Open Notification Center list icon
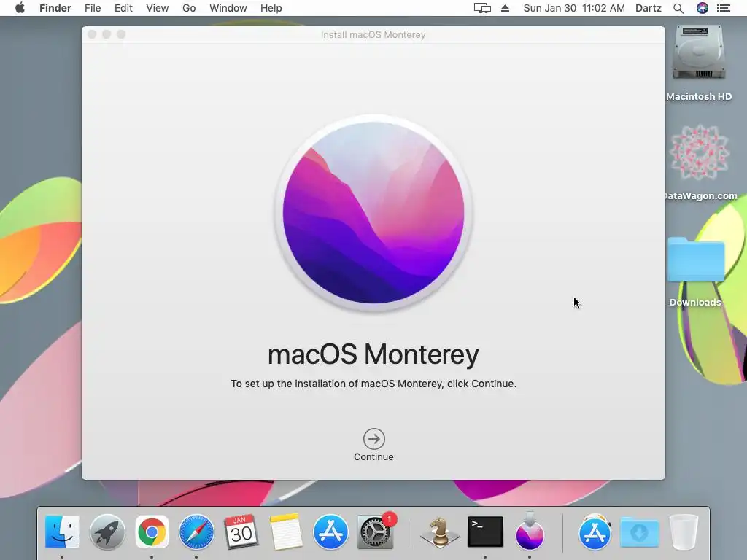Image resolution: width=747 pixels, height=560 pixels. 724,8
